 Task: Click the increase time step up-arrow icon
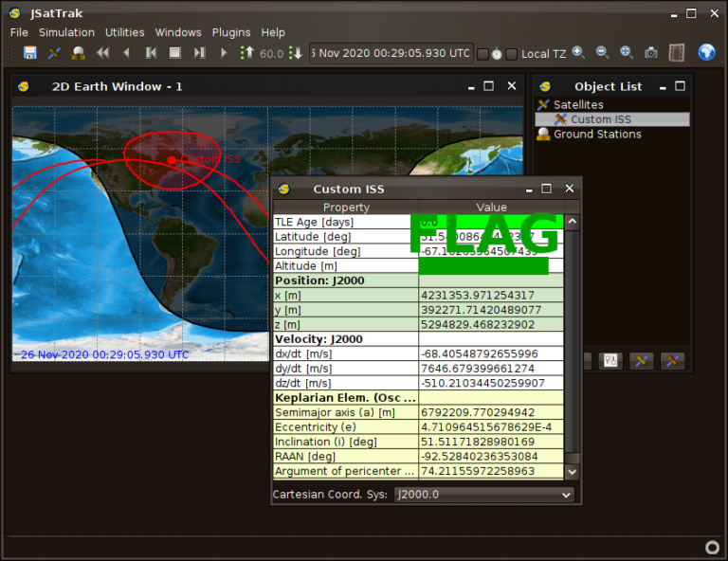pyautogui.click(x=247, y=53)
